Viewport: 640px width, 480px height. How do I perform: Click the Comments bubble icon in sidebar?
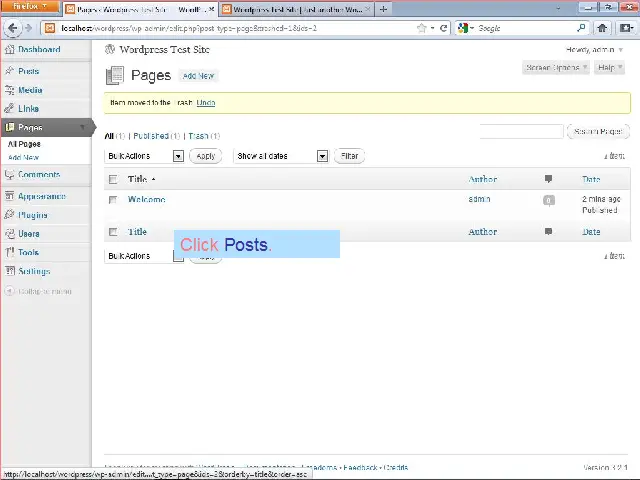(x=9, y=175)
